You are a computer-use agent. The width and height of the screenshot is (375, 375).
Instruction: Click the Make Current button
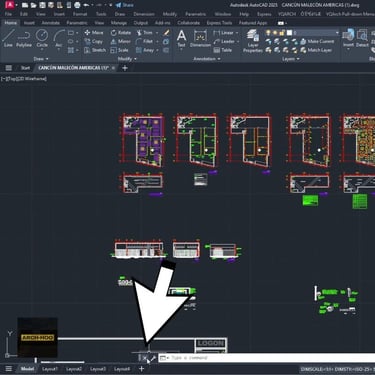point(317,41)
